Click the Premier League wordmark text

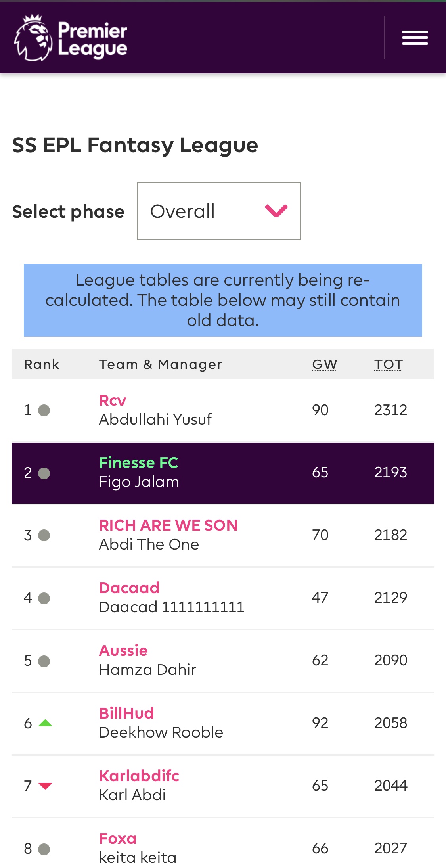point(93,40)
